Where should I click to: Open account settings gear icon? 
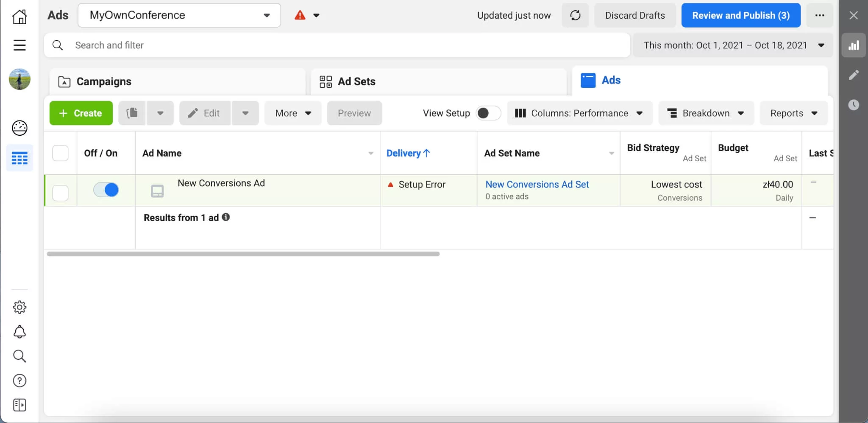coord(19,307)
